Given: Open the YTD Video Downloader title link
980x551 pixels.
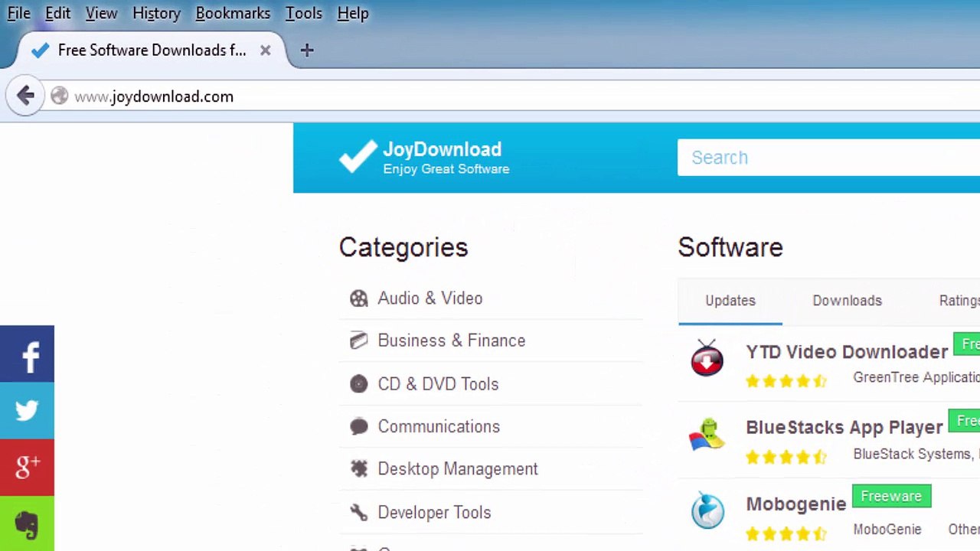Looking at the screenshot, I should click(847, 352).
